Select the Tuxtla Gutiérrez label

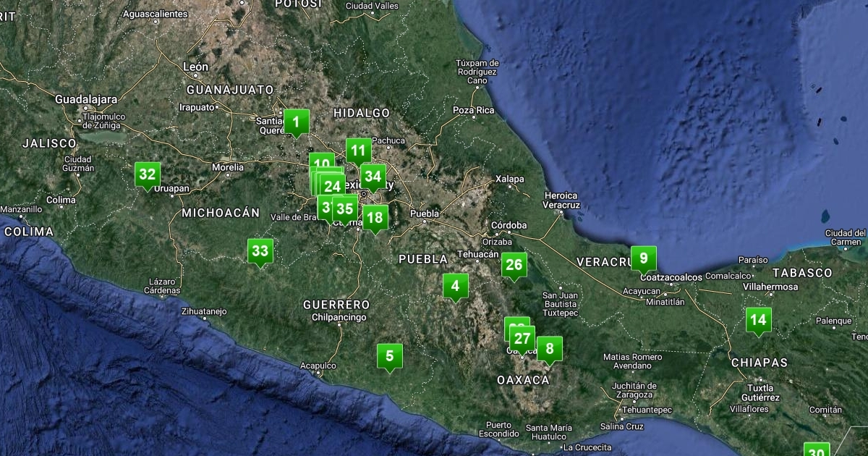tap(761, 393)
